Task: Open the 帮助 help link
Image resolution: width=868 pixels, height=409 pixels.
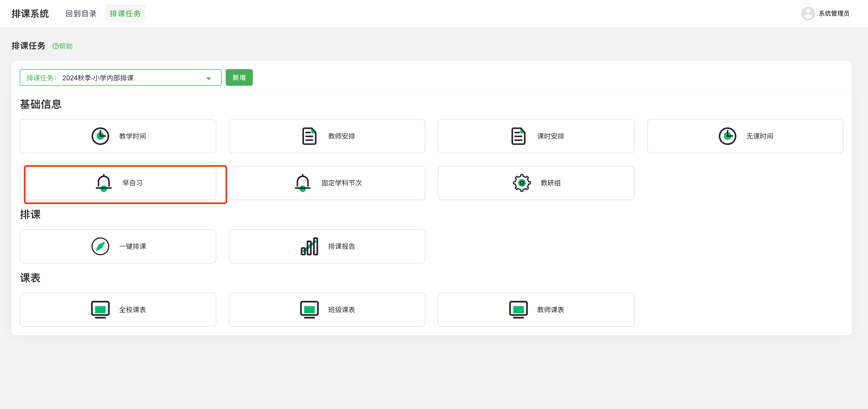Action: point(63,46)
